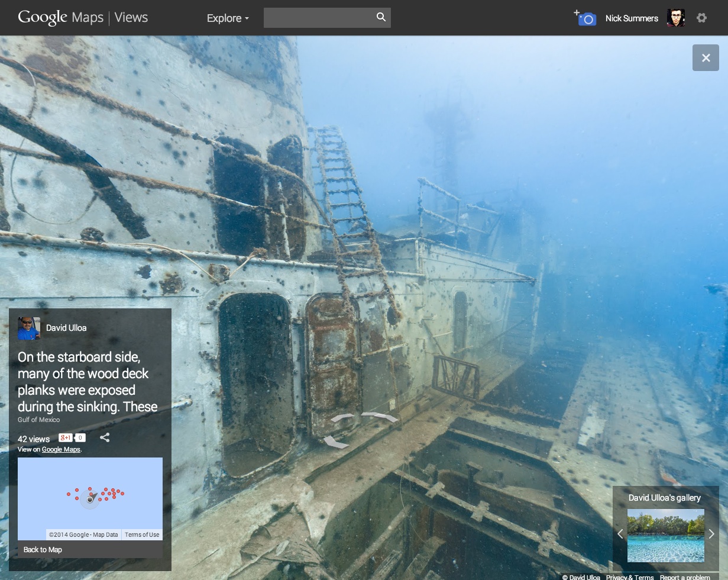Click the share icon
This screenshot has width=728, height=580.
[x=105, y=438]
